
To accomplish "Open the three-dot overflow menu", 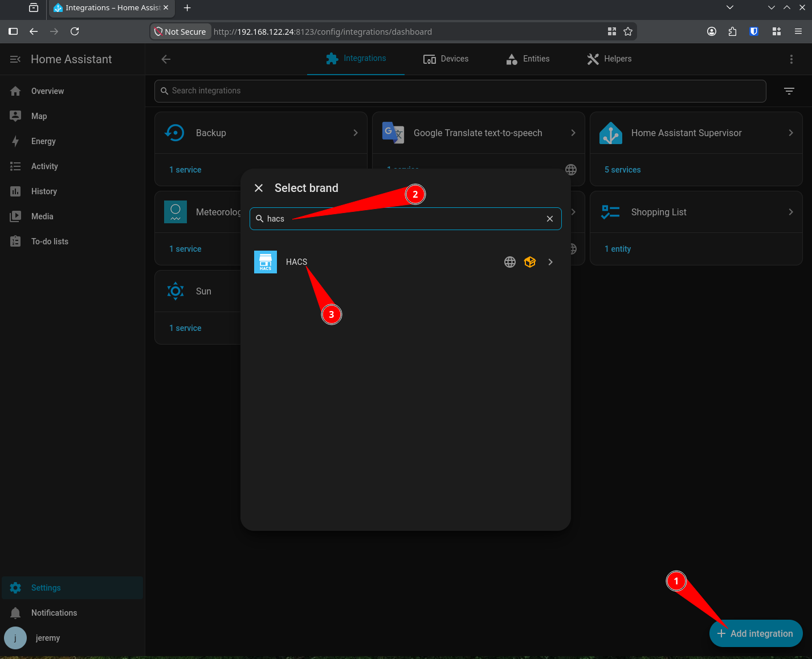I will click(791, 59).
